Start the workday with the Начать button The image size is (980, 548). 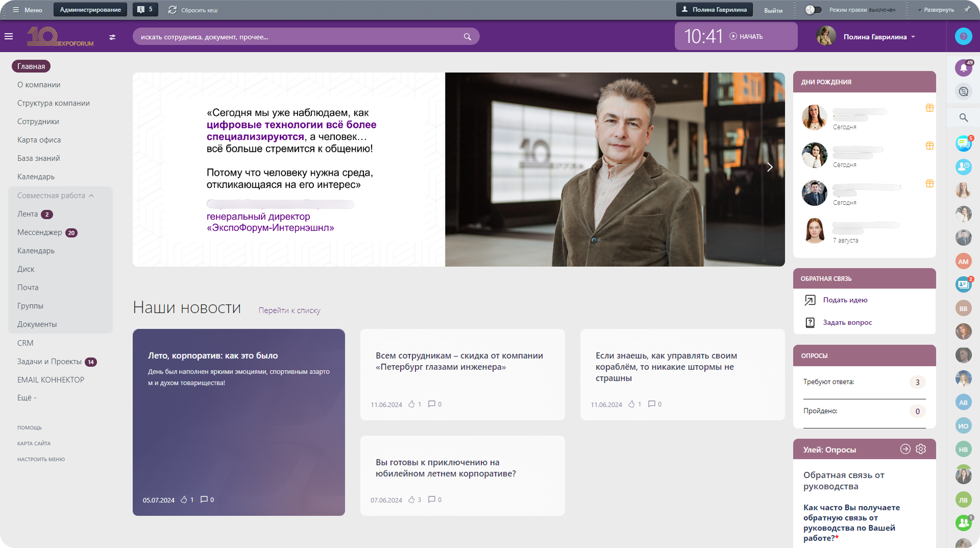746,37
